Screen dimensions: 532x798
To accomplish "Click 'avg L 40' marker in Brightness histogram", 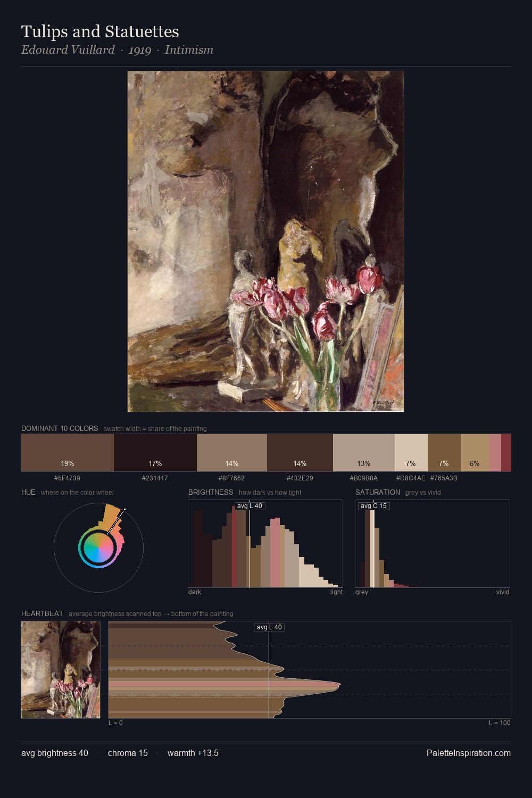I will [250, 506].
